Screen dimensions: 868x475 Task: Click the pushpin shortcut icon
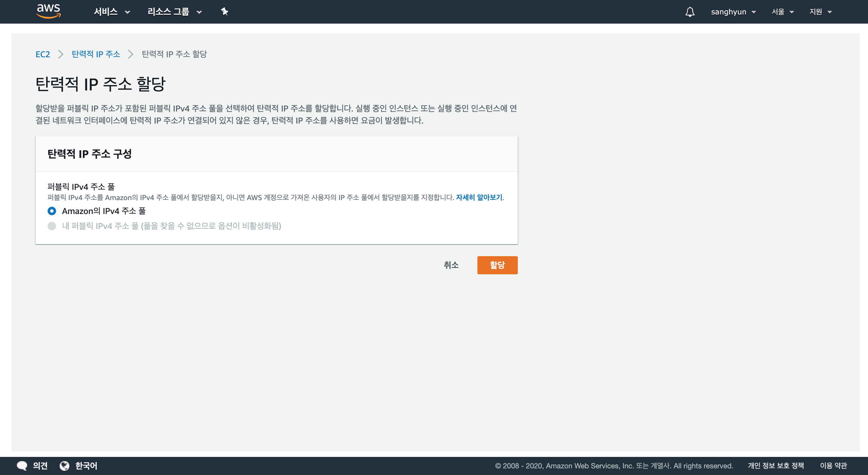225,12
